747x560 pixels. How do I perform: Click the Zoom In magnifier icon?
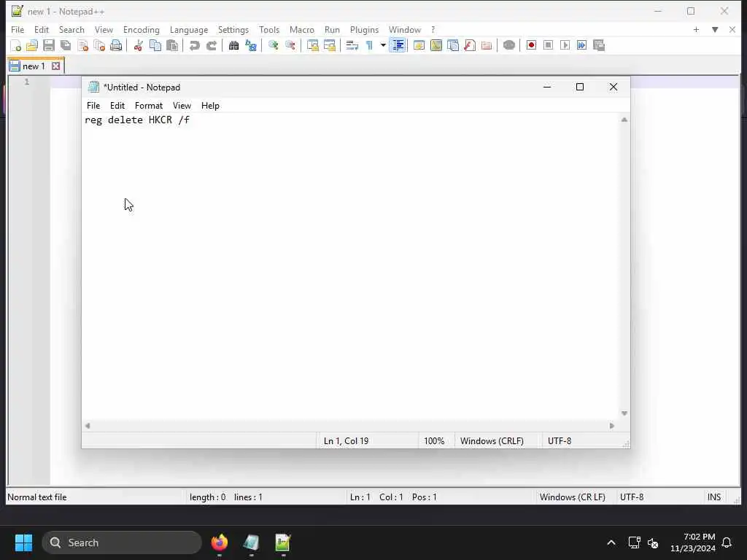(273, 46)
